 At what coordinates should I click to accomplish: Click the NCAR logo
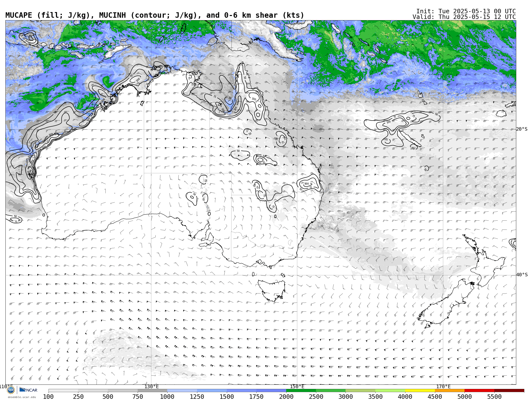[x=28, y=390]
